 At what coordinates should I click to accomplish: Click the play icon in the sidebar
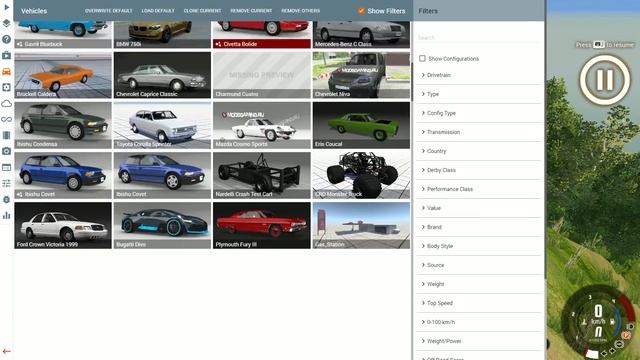click(x=7, y=7)
